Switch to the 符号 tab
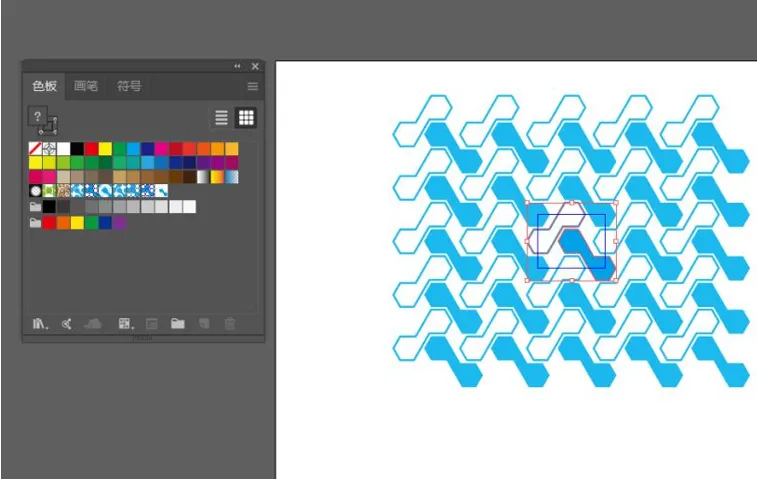The height and width of the screenshot is (479, 757). pyautogui.click(x=129, y=86)
